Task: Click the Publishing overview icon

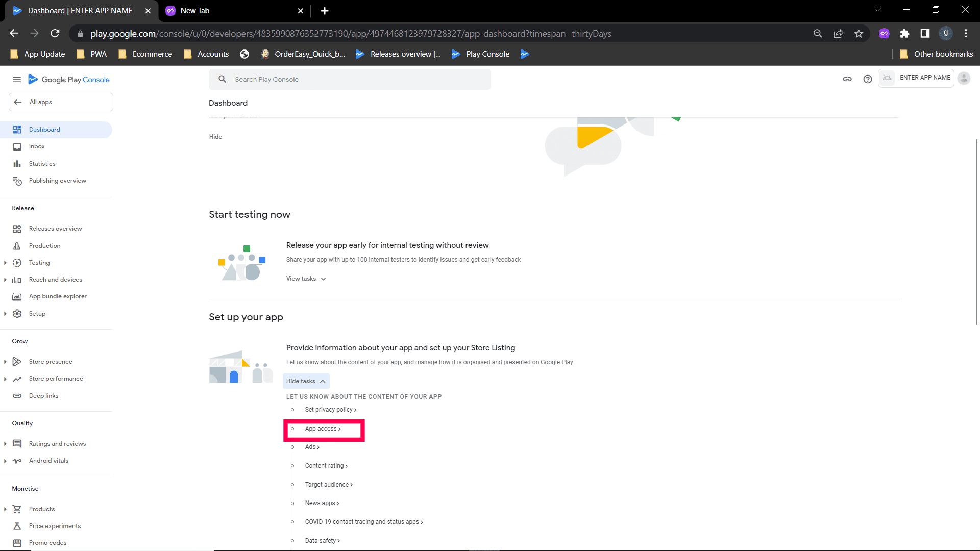Action: coord(17,181)
